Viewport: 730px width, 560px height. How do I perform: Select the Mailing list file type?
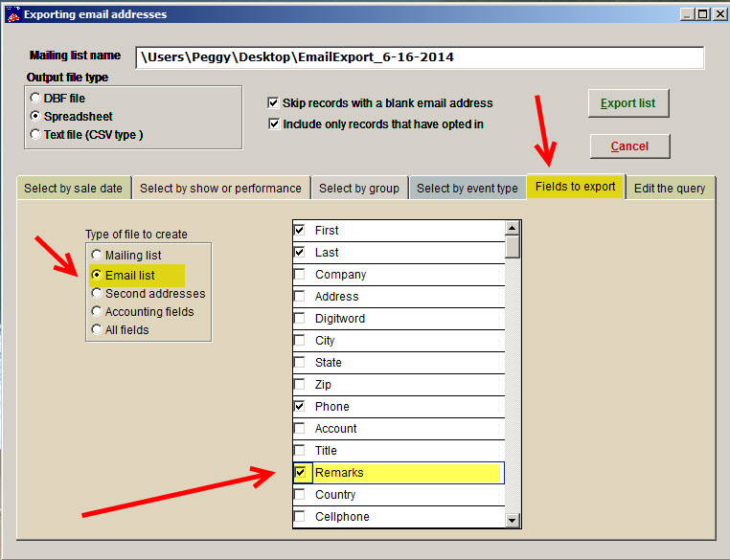(x=96, y=256)
